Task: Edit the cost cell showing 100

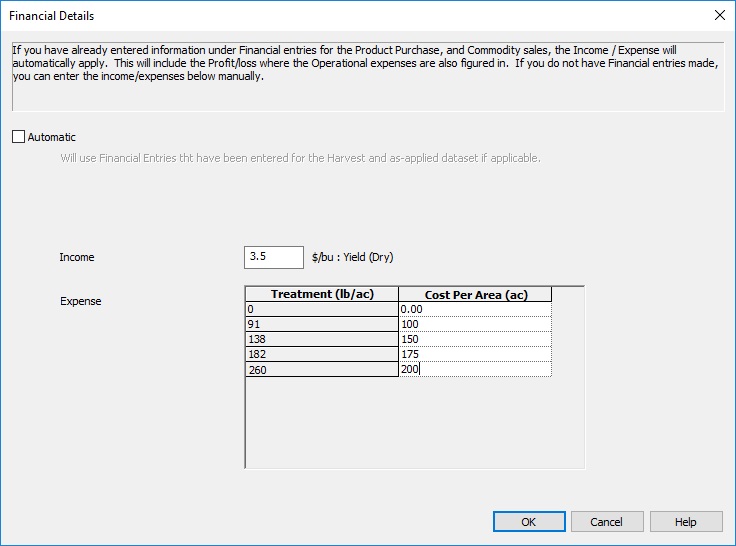Action: pos(475,324)
